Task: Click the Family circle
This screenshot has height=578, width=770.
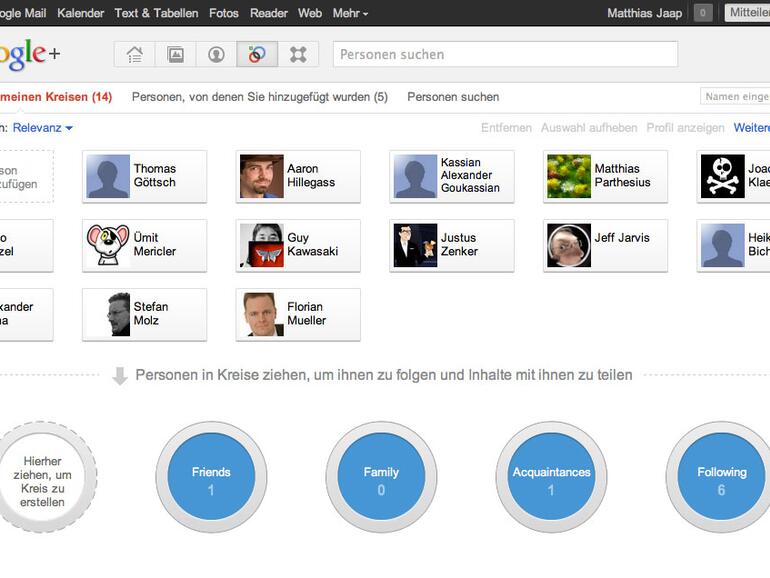Action: coord(381,477)
